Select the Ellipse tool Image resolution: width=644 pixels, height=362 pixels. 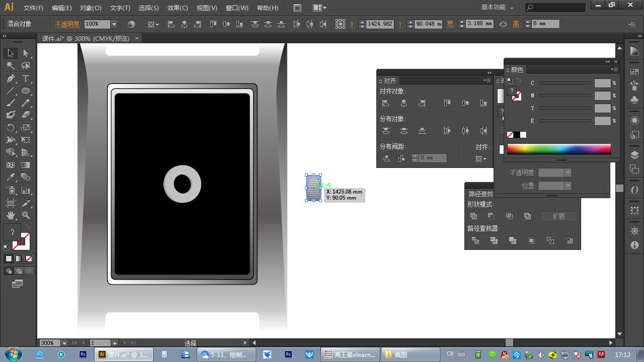pos(26,91)
